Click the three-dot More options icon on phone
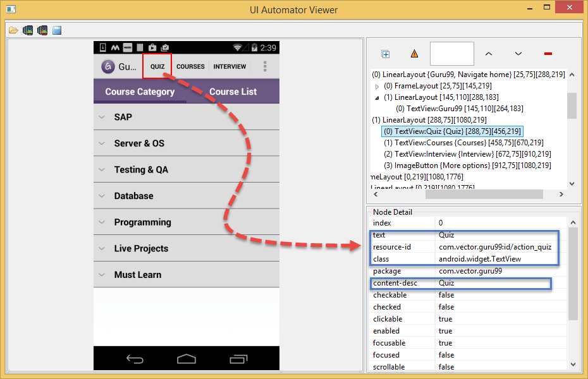The height and width of the screenshot is (379, 588). coord(265,66)
